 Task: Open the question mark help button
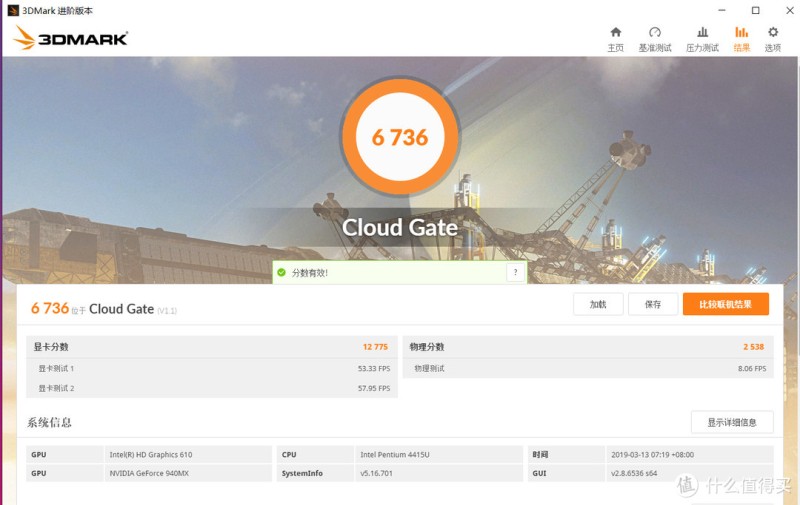click(515, 272)
